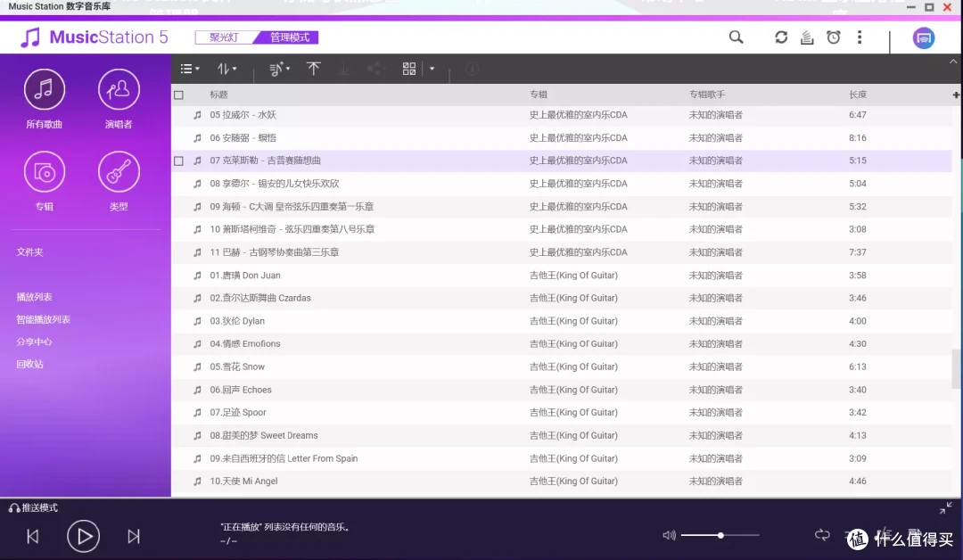Mute volume via speaker icon
963x560 pixels.
(669, 535)
